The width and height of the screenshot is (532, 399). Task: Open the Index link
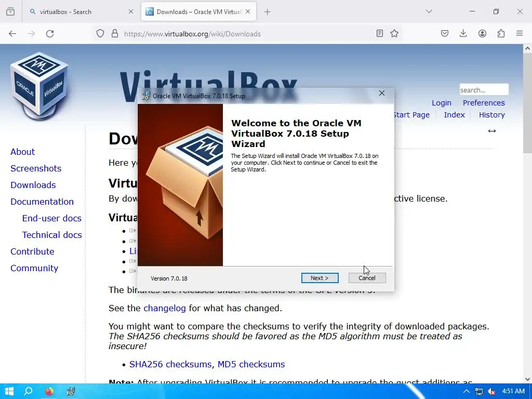(x=454, y=115)
